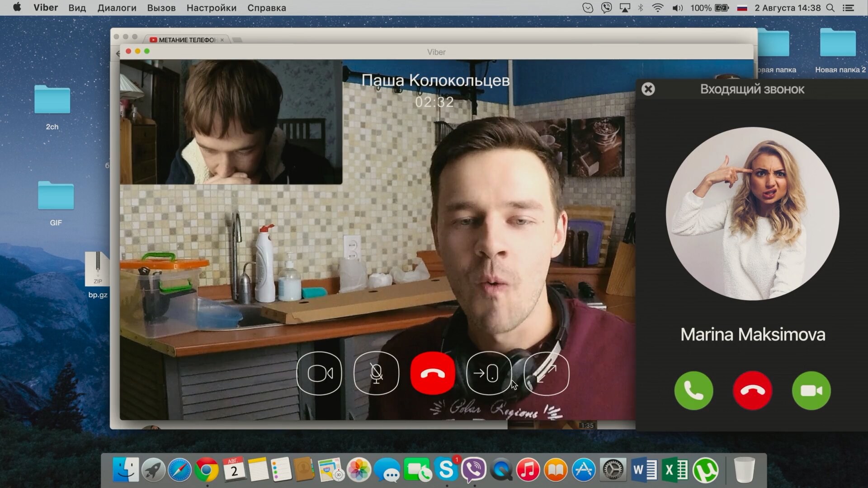
Task: Open Skype from the Dock
Action: click(x=446, y=470)
